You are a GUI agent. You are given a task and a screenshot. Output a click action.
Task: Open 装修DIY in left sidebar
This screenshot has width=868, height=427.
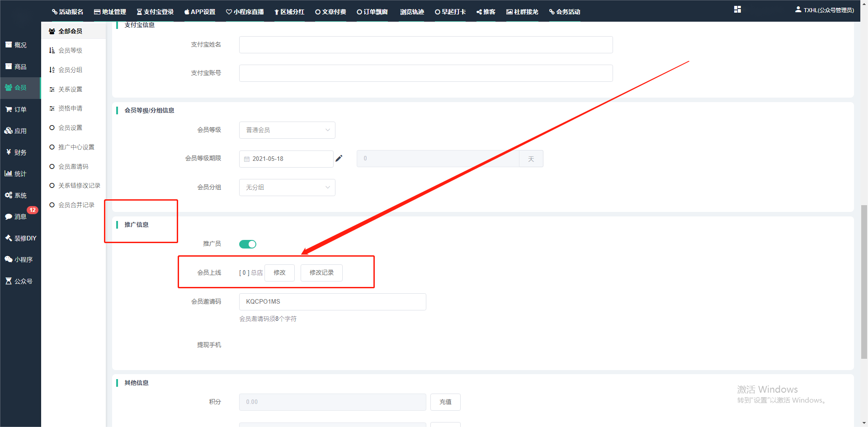pyautogui.click(x=20, y=238)
